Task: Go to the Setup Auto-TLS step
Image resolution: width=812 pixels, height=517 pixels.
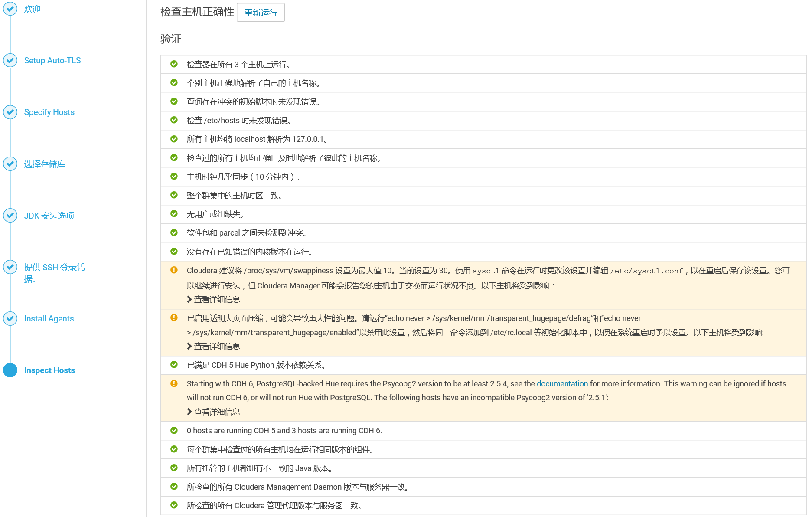Action: 52,60
